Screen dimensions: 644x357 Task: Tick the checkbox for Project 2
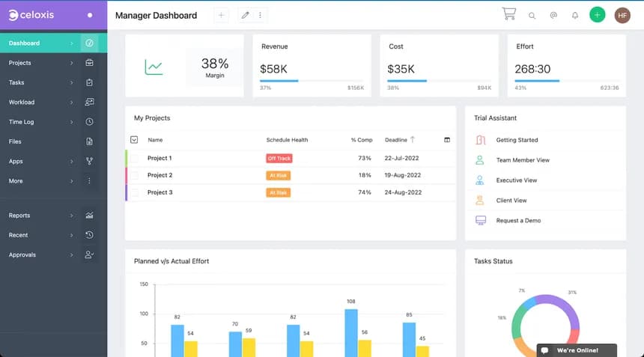click(135, 175)
